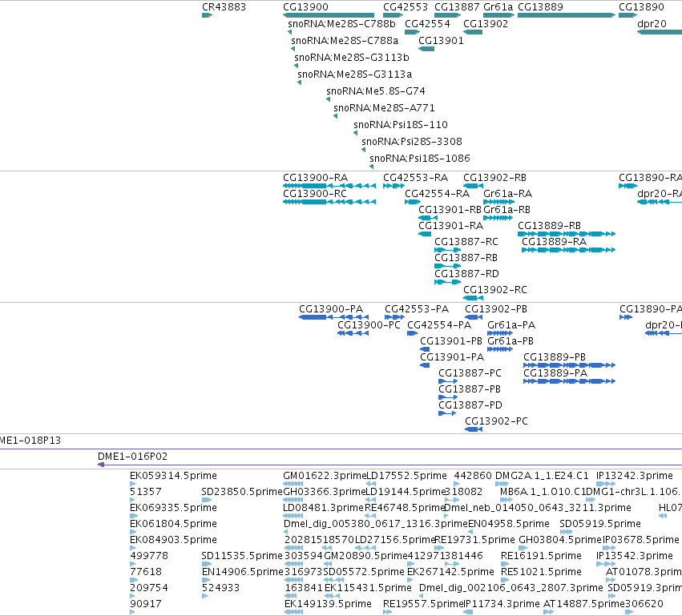Click the CG42553-PA protein label
The width and height of the screenshot is (682, 616).
coord(416,309)
